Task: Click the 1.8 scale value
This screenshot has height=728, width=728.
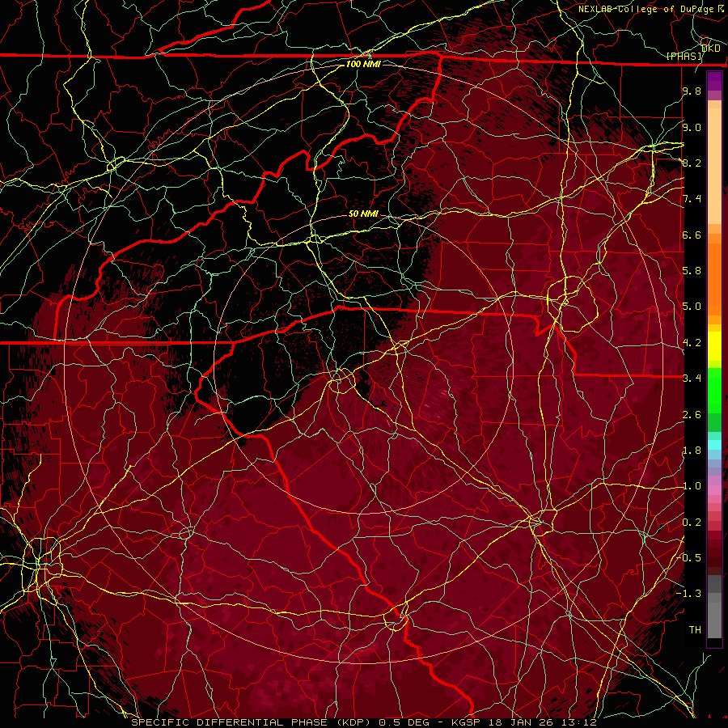Action: point(692,451)
